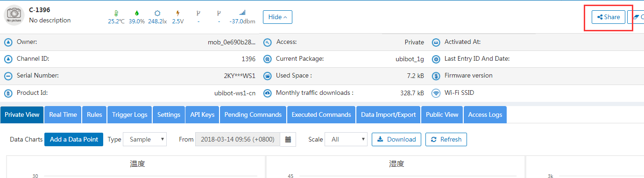
Task: Open the Private View tab
Action: tap(22, 115)
